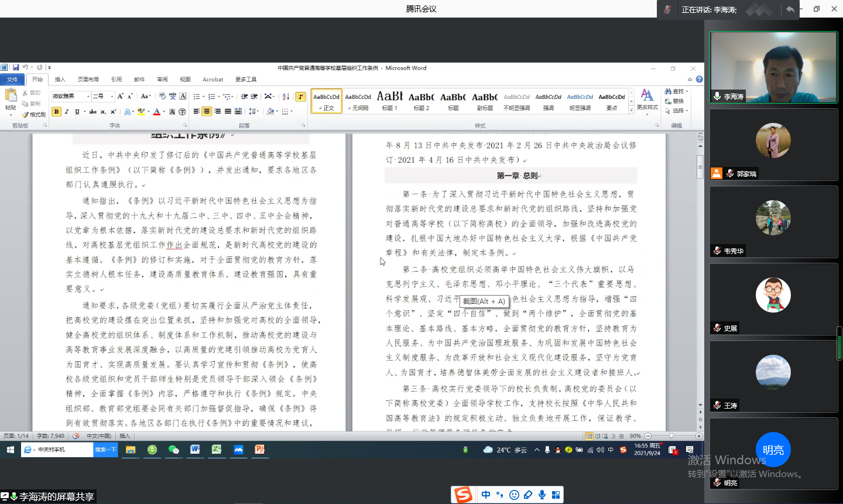Click the zoom slider in the status bar

(x=671, y=436)
